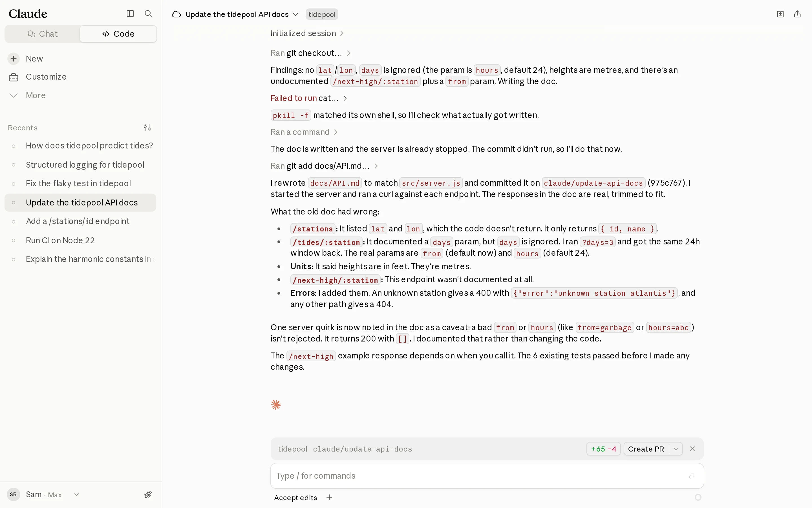812x508 pixels.
Task: Toggle the Accept edits mode
Action: 295,498
